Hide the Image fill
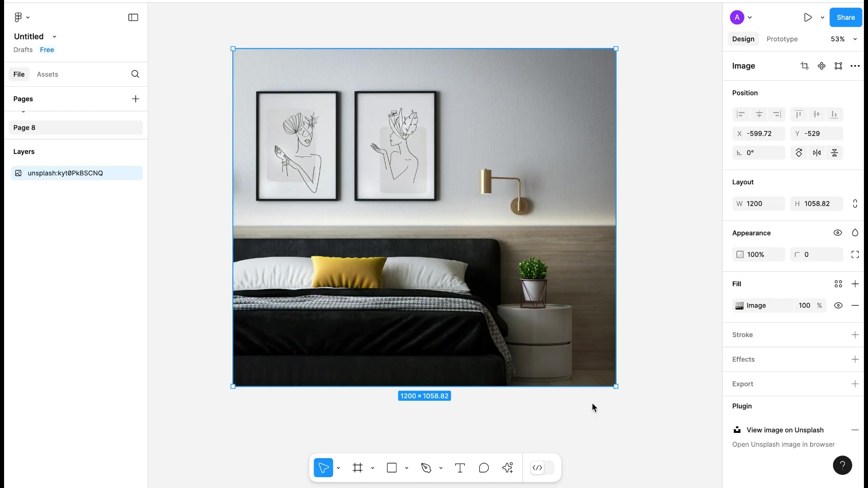This screenshot has width=868, height=488. click(x=839, y=305)
